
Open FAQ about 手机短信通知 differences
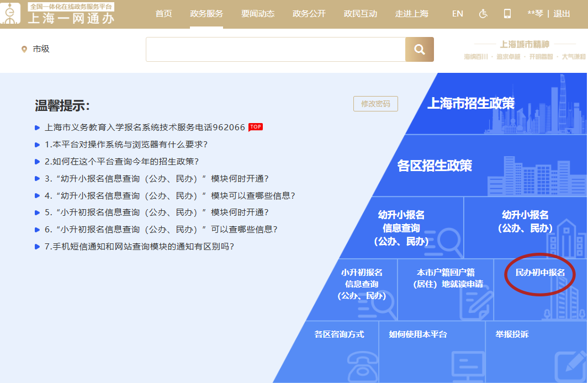click(139, 246)
